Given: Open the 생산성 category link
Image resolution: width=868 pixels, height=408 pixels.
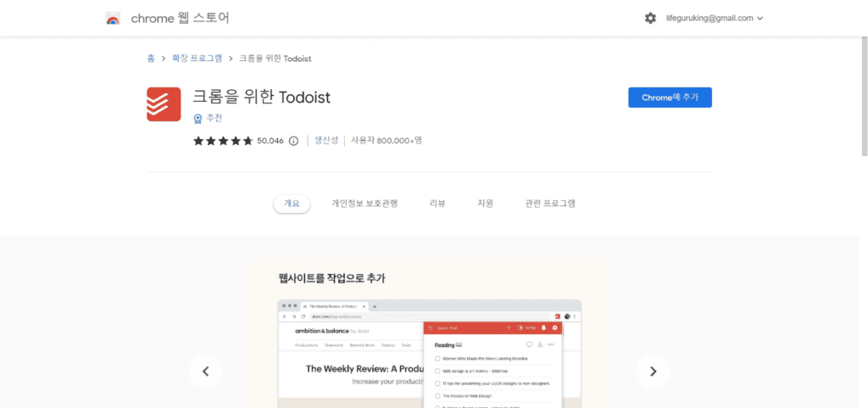Looking at the screenshot, I should (x=326, y=140).
